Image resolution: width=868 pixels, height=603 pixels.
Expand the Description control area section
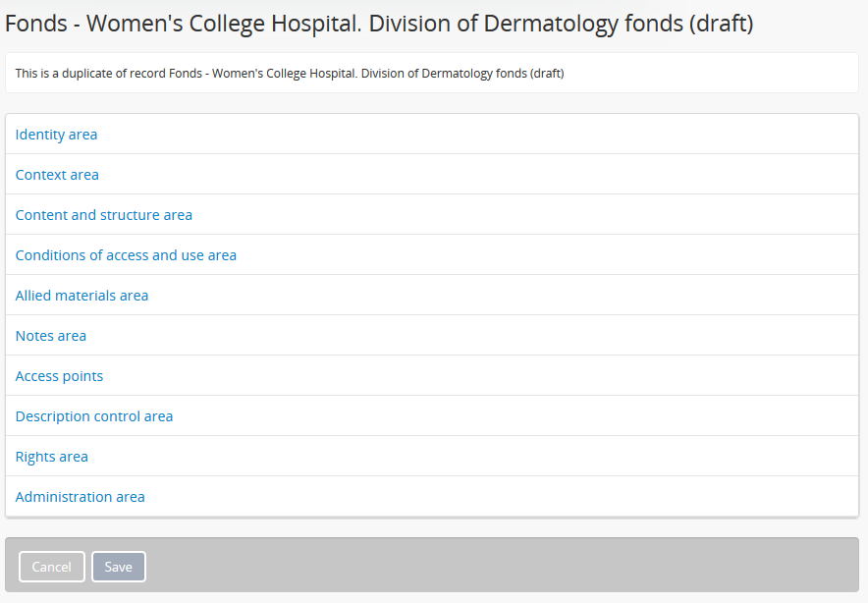pyautogui.click(x=94, y=416)
